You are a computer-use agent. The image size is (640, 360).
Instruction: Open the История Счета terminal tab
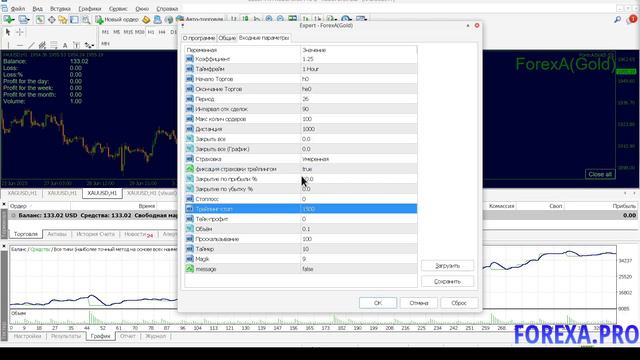[x=95, y=234]
